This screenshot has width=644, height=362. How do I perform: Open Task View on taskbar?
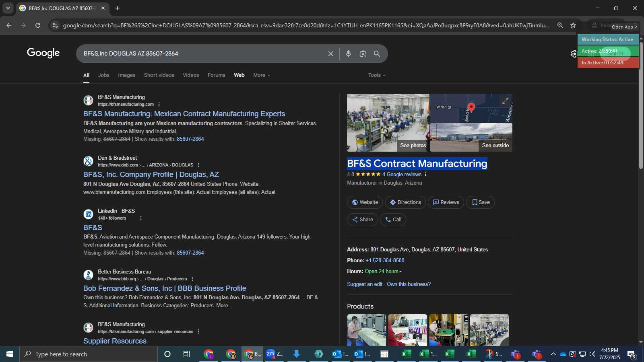point(186,354)
